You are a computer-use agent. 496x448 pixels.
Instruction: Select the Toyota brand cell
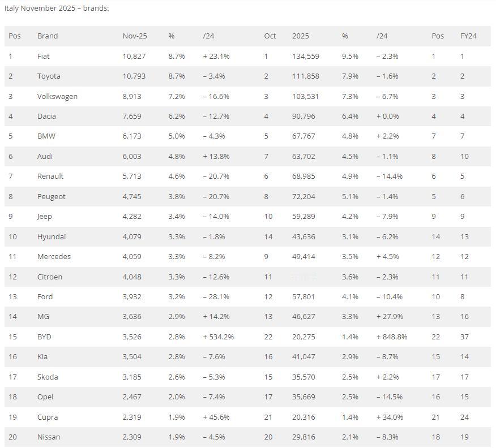[49, 76]
